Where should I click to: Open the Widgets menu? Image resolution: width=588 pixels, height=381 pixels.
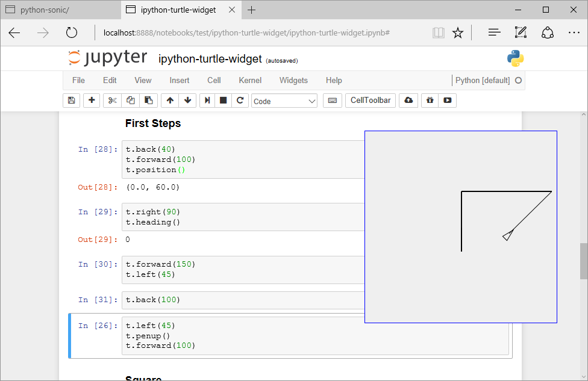[293, 80]
